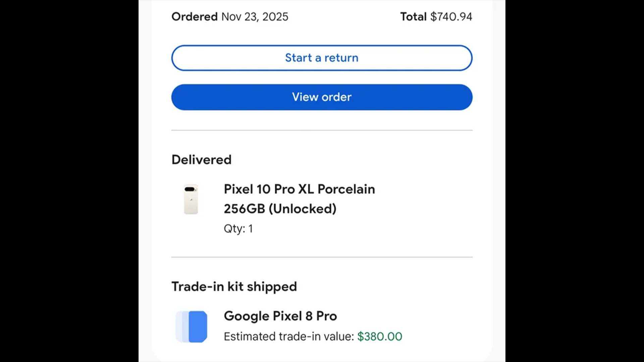The image size is (644, 362).
Task: Click the Delivered status heading
Action: (202, 160)
